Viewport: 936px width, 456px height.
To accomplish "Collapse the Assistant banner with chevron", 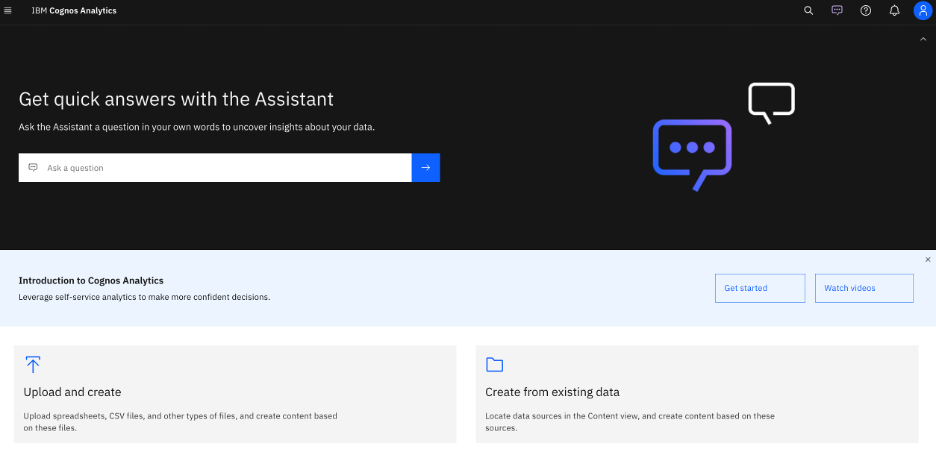I will [923, 39].
